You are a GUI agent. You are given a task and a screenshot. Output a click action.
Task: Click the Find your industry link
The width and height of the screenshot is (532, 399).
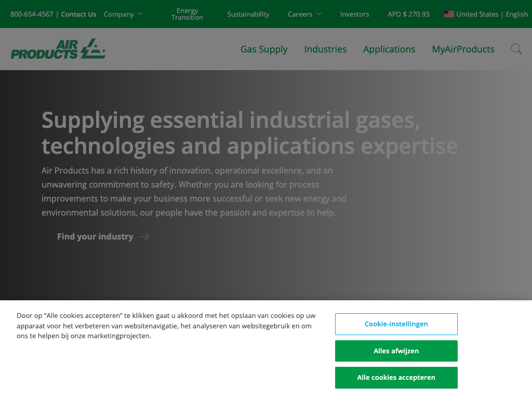pos(95,236)
